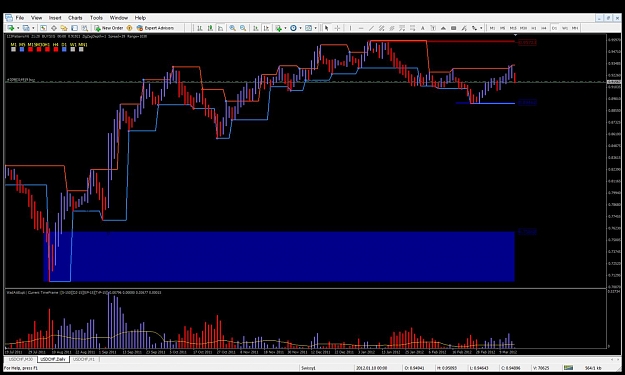Expand the Indicators dropdown arrow
This screenshot has width=625, height=375.
[285, 28]
